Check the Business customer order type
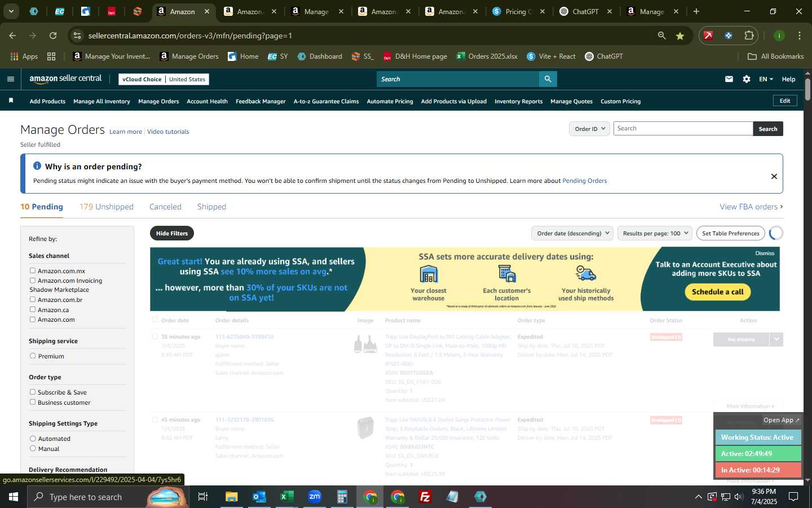 click(33, 402)
